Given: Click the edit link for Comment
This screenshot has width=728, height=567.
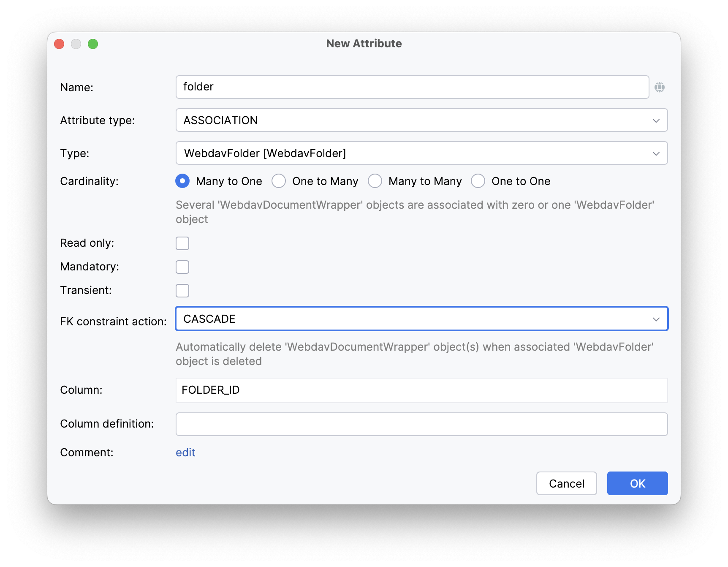Looking at the screenshot, I should (x=185, y=452).
